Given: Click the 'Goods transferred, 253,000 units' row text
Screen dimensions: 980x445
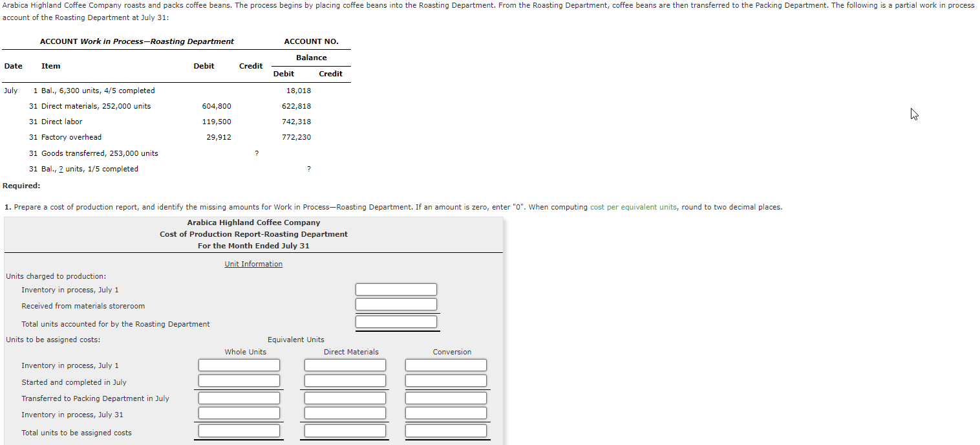Looking at the screenshot, I should point(100,153).
